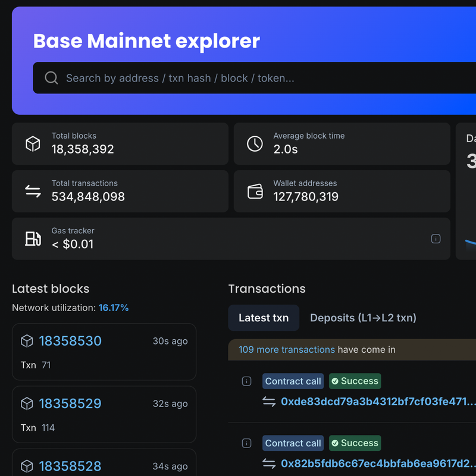This screenshot has height=476, width=476.
Task: Open transaction 0xde83dcd79a3b4312bf7cf03fe471
Action: coord(378,402)
